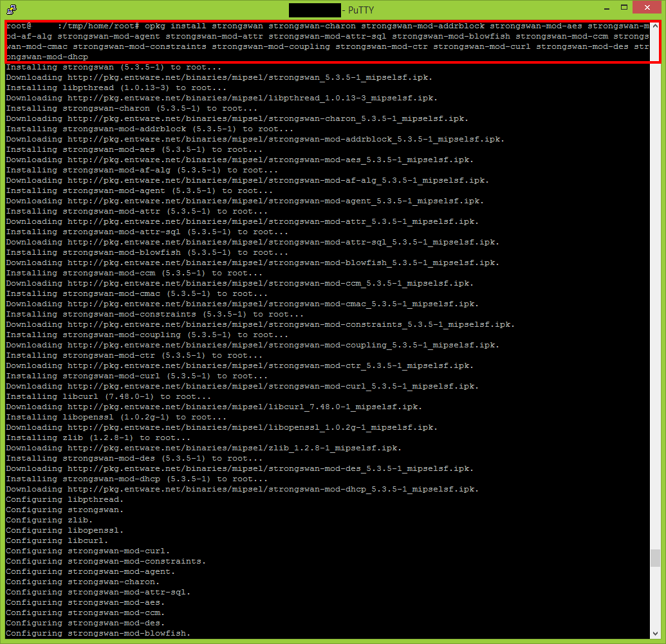
Task: Click 'Installing libopenssl (1.0.2g-1)' line
Action: [116, 418]
